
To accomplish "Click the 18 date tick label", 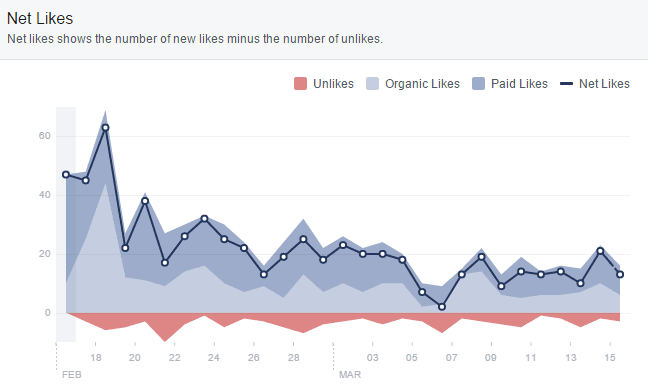I will (x=95, y=358).
